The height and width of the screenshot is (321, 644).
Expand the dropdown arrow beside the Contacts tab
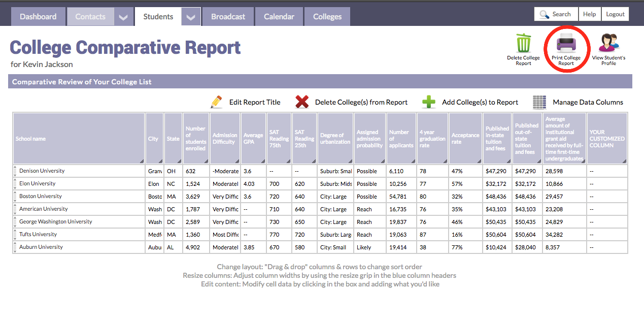pos(124,17)
